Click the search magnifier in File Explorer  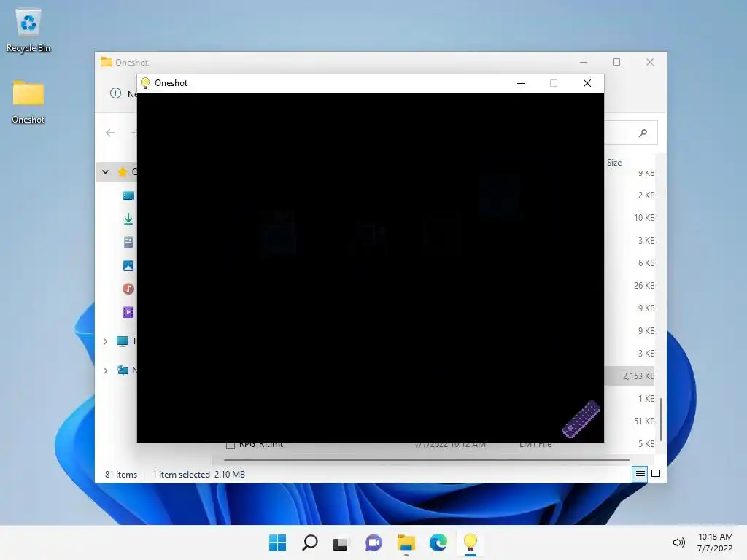[x=643, y=133]
